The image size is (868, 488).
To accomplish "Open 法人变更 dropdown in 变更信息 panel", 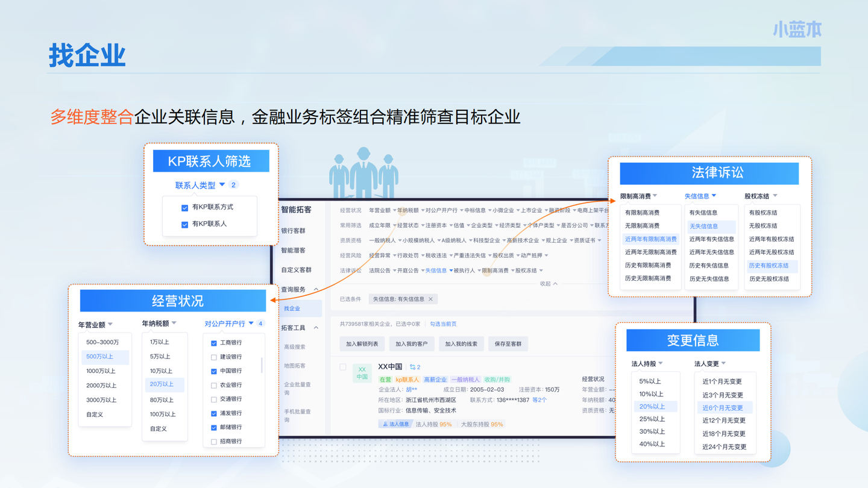I will 710,364.
